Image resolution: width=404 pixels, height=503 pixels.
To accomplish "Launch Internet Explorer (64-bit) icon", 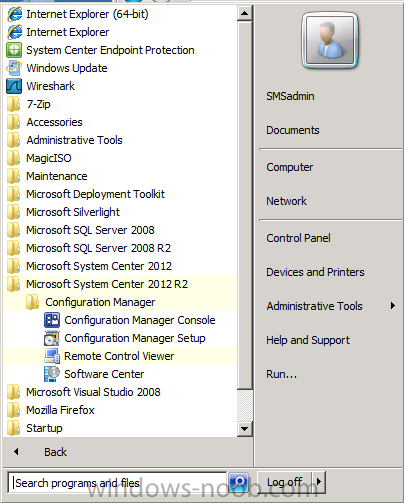I will pyautogui.click(x=14, y=14).
